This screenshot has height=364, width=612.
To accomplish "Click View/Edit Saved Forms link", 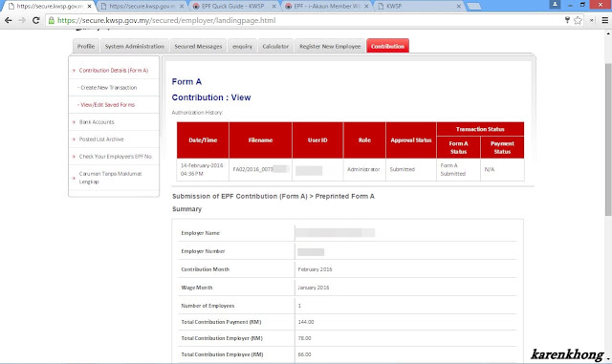I will [107, 104].
